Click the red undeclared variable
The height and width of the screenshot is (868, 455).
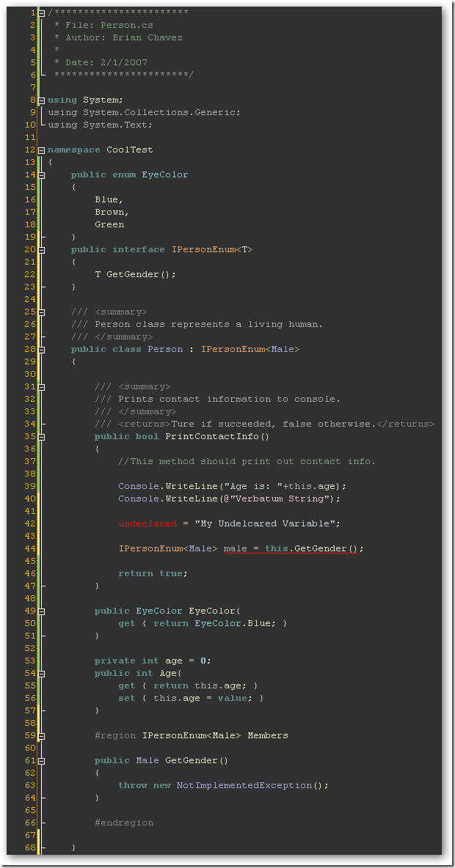pos(148,523)
